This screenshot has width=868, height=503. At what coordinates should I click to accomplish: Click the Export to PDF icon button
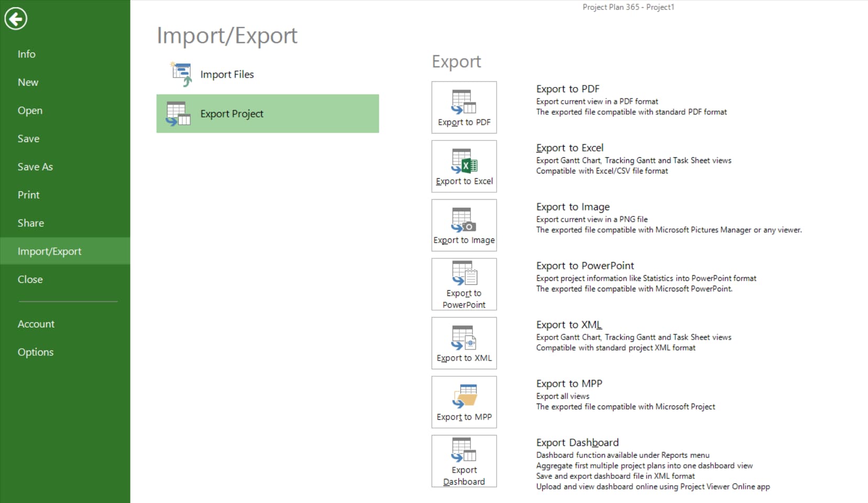464,107
